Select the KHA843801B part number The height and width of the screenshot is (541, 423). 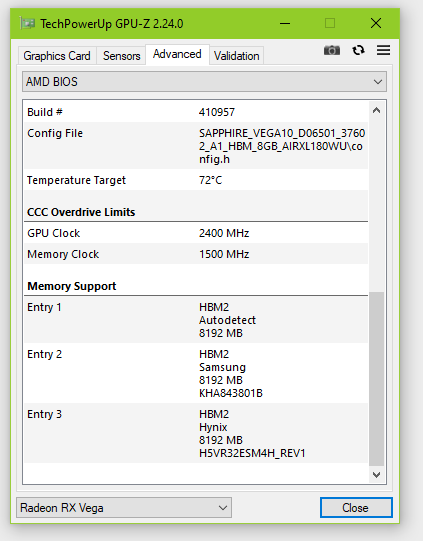(231, 393)
